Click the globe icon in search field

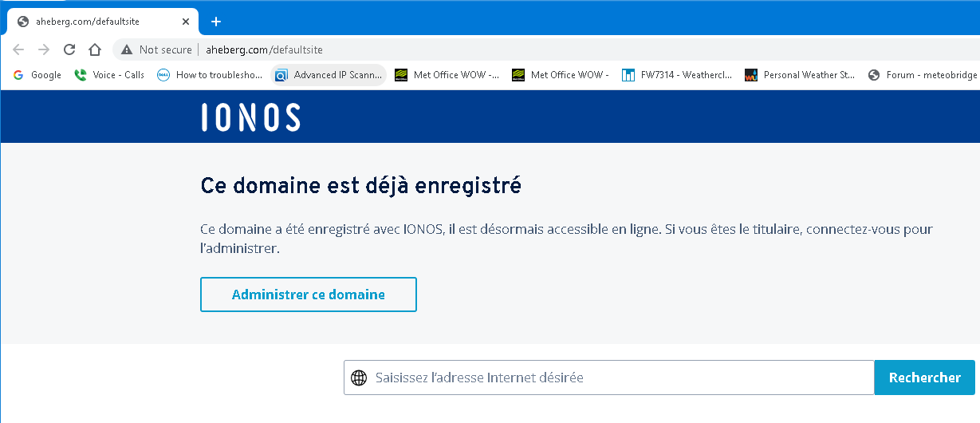click(360, 378)
